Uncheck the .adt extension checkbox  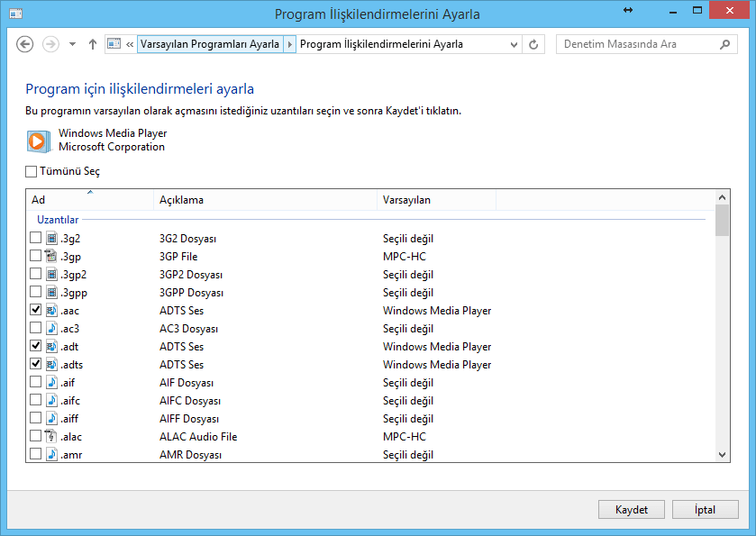tap(36, 346)
